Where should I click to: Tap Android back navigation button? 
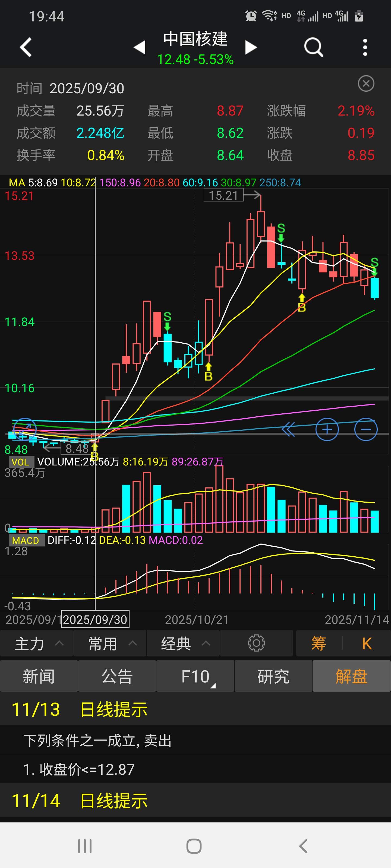coord(303,846)
